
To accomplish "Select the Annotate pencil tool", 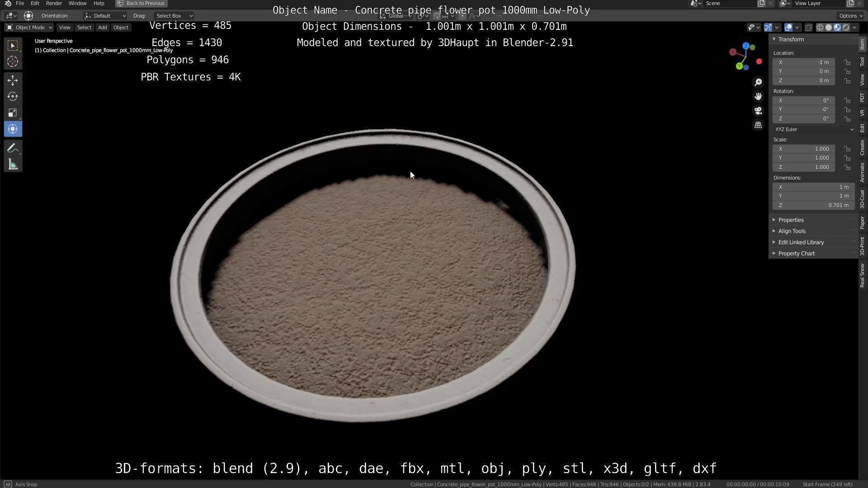I will coord(13,149).
